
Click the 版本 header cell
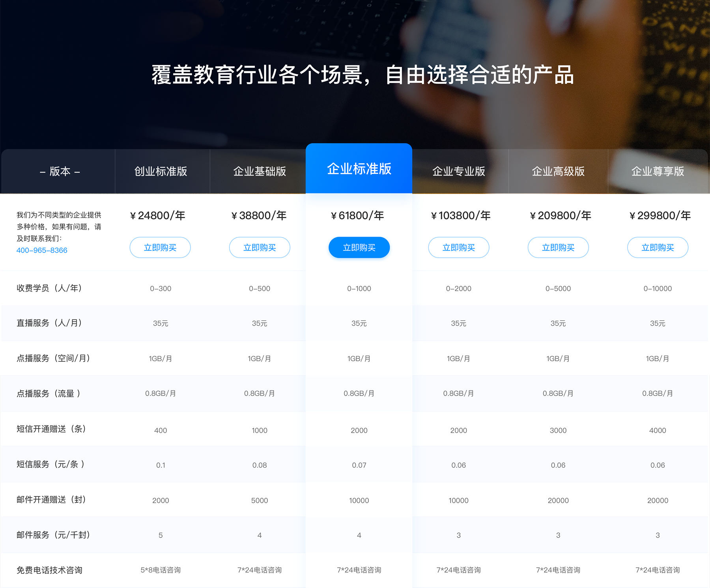pyautogui.click(x=59, y=171)
